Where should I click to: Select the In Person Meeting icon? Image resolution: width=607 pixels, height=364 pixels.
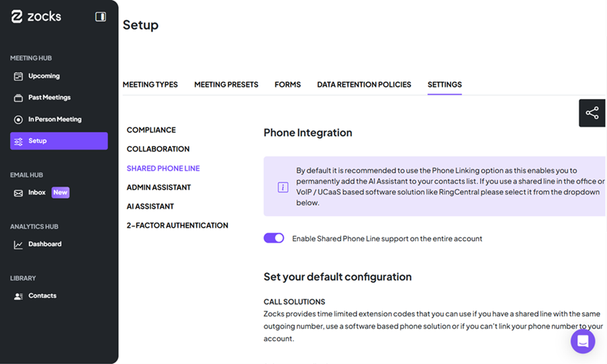point(18,119)
